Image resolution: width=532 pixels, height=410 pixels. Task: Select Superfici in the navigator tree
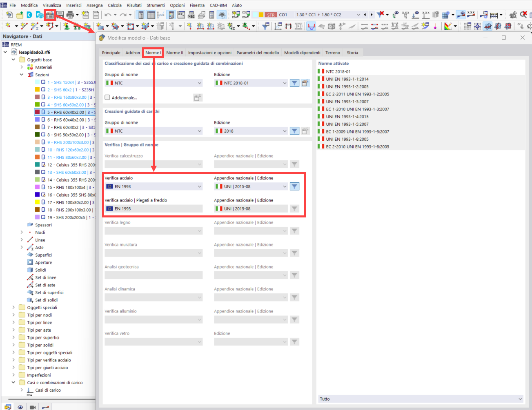click(x=43, y=255)
